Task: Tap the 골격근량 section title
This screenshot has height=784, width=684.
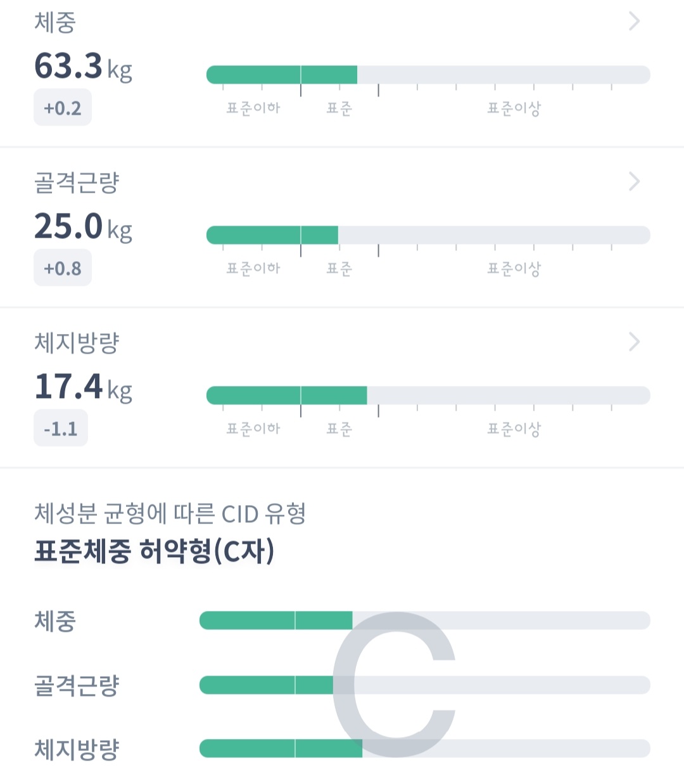Action: [x=77, y=183]
